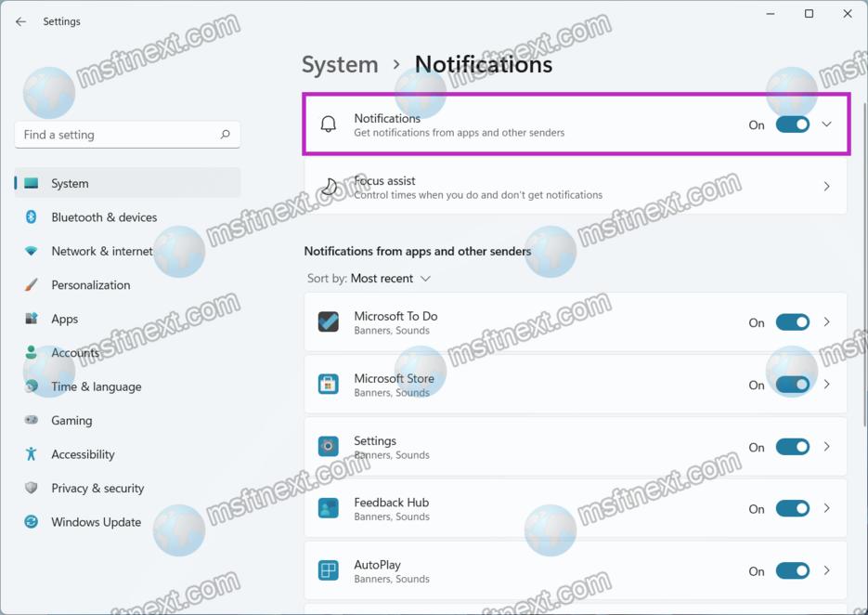The width and height of the screenshot is (868, 615).
Task: Expand the Notifications section chevron
Action: [x=826, y=124]
